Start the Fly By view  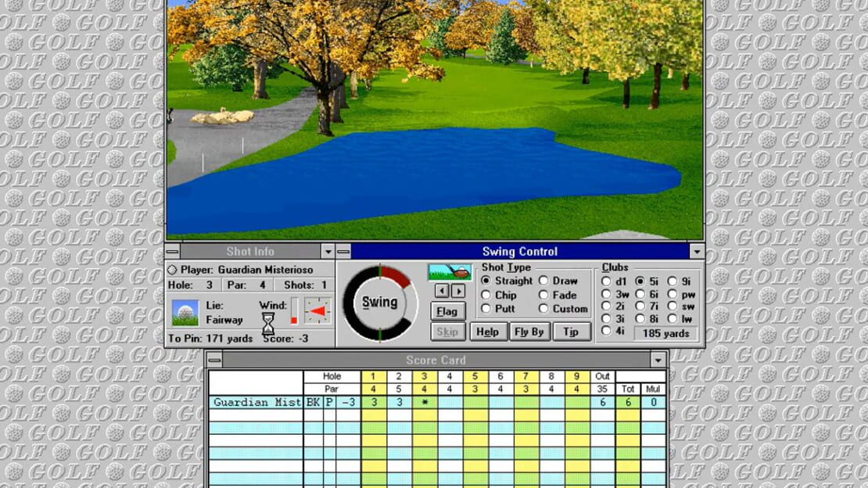(529, 332)
